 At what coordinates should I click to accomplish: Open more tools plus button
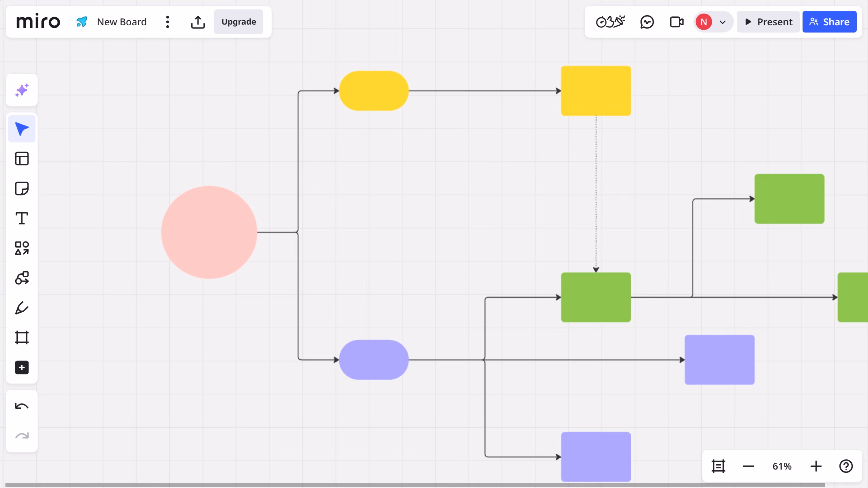click(22, 368)
